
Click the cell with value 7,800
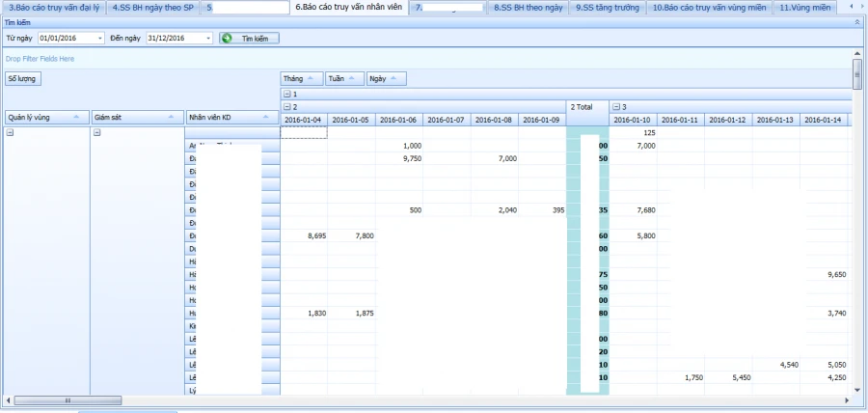351,235
